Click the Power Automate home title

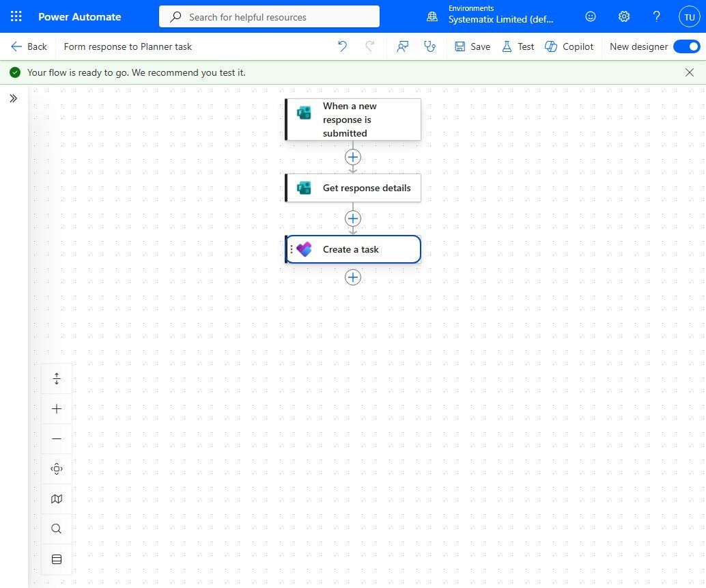[x=79, y=16]
